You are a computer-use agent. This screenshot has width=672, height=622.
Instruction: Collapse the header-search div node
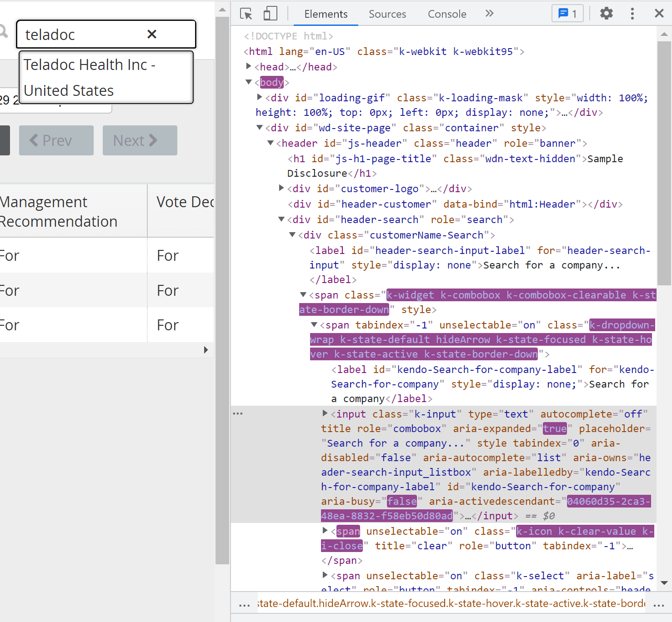281,219
